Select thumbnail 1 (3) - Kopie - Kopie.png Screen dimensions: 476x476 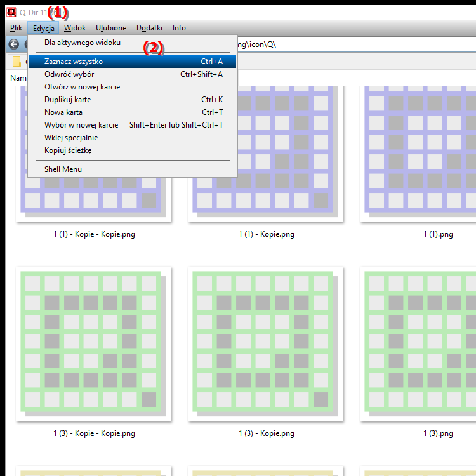pos(93,344)
